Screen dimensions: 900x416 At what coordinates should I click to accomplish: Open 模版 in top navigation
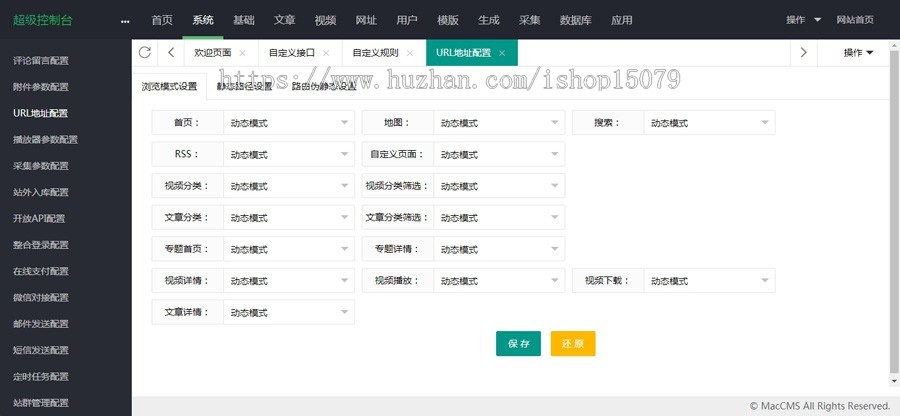point(448,20)
